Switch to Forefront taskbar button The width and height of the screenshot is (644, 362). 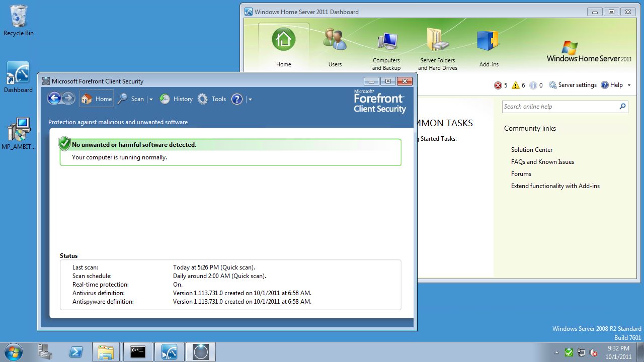pos(201,352)
